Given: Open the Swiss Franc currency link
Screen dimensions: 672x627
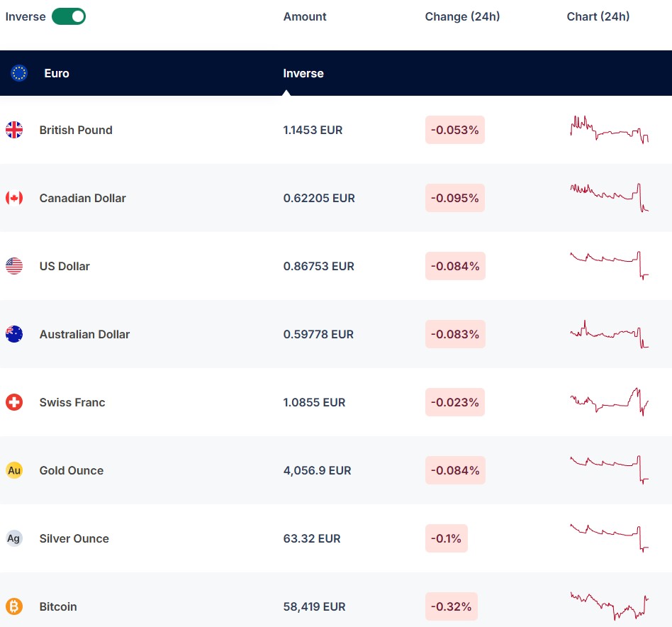Looking at the screenshot, I should (72, 402).
